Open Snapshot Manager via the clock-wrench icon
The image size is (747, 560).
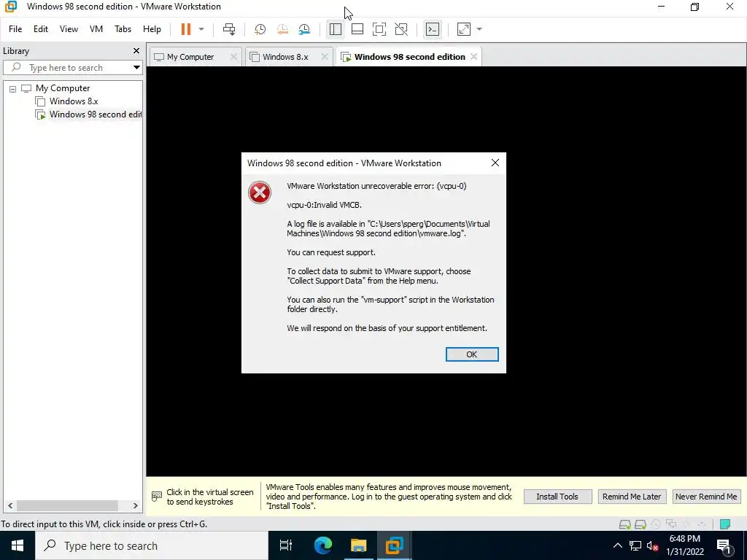(x=304, y=29)
